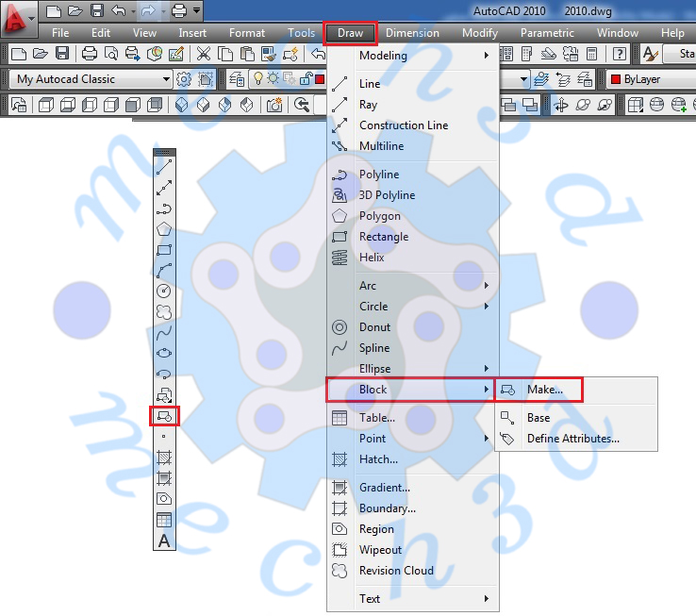Image resolution: width=696 pixels, height=616 pixels.
Task: Click the red ByLayer color swatch
Action: 616,79
